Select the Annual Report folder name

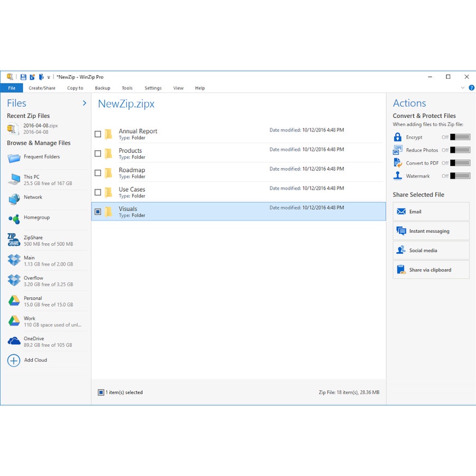point(138,131)
